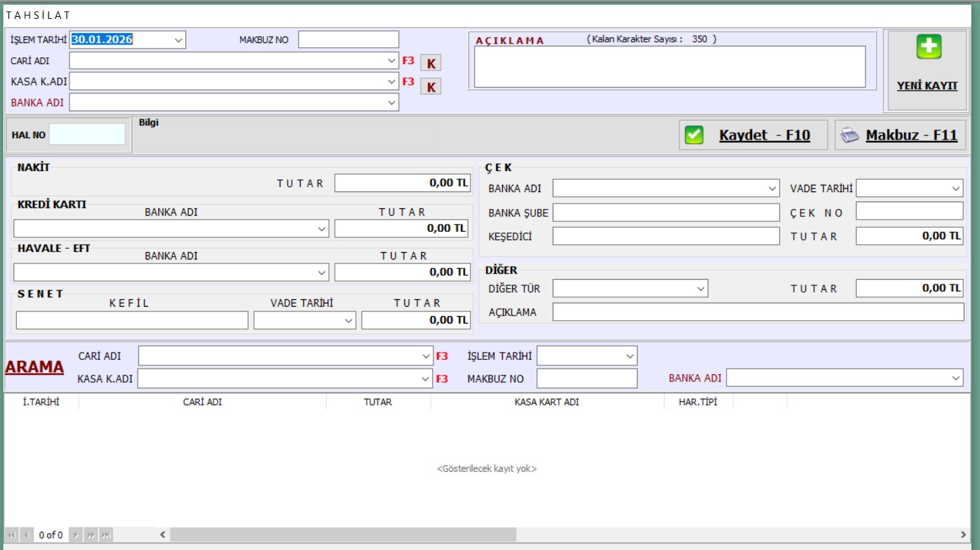Image resolution: width=980 pixels, height=550 pixels.
Task: Click the Nakit Tutar amount field
Action: coord(402,183)
